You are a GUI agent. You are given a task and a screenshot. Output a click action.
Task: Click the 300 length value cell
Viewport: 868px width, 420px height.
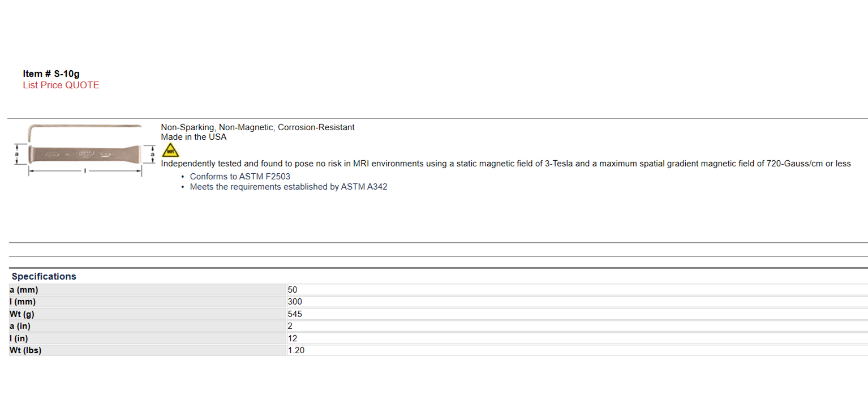pos(295,302)
